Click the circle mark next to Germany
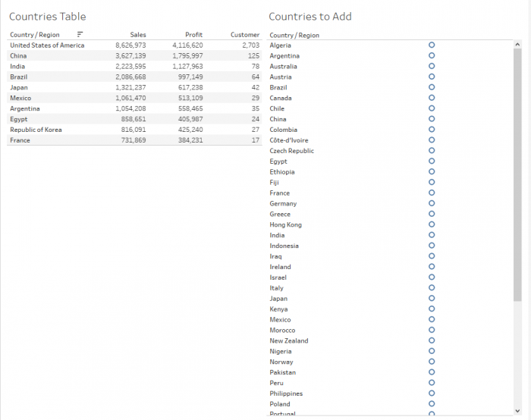The image size is (531, 420). [432, 203]
